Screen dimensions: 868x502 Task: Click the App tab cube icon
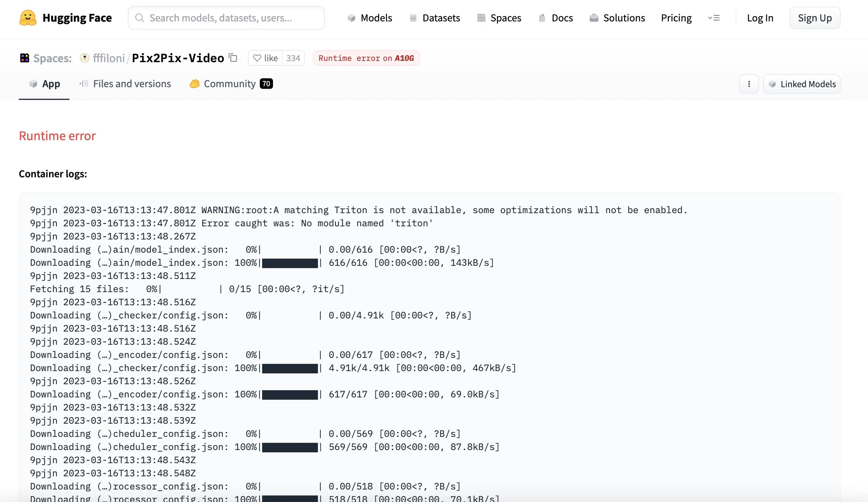(33, 84)
